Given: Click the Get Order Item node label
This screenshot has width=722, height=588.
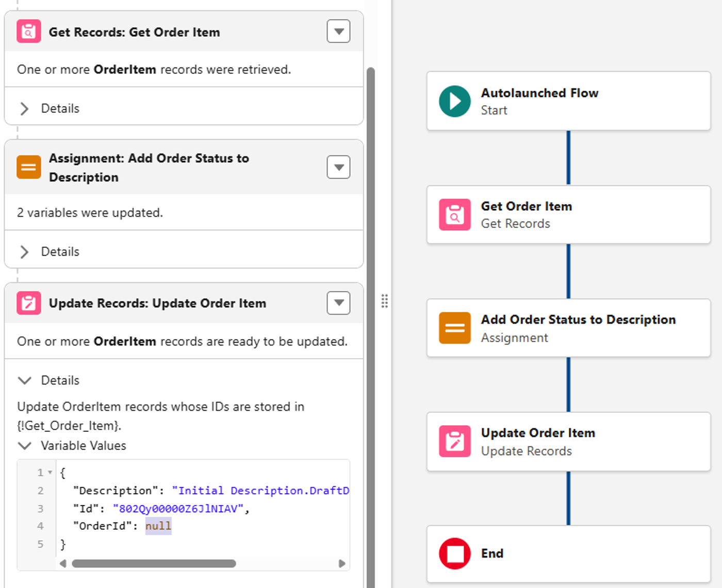Looking at the screenshot, I should tap(527, 206).
